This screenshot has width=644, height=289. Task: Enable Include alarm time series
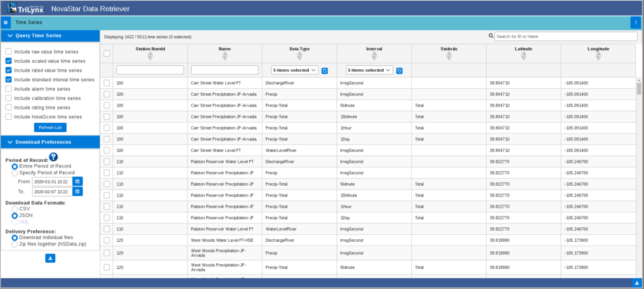8,89
